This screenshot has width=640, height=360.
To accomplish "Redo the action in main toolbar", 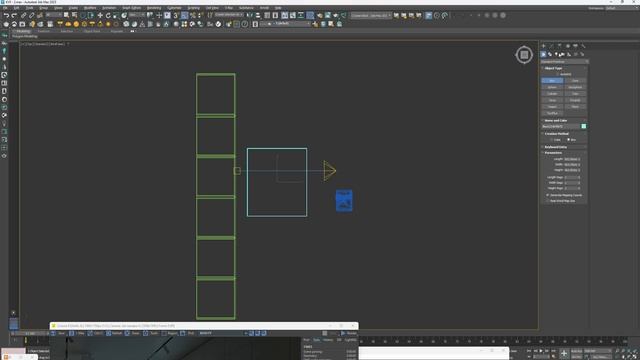I will pos(14,16).
